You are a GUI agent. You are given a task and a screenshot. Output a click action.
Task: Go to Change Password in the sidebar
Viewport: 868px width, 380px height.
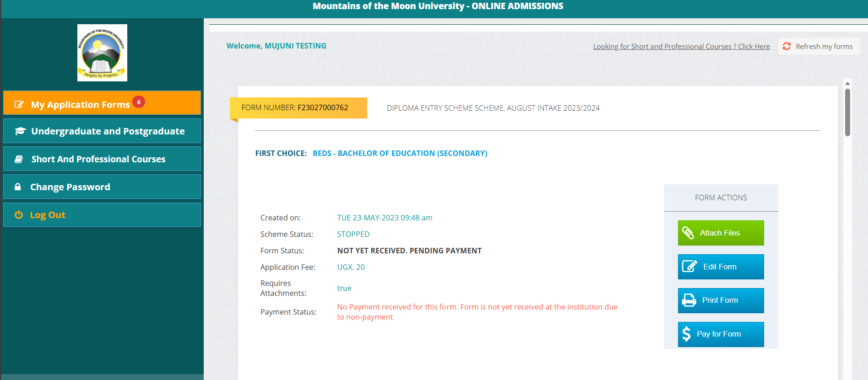(70, 187)
